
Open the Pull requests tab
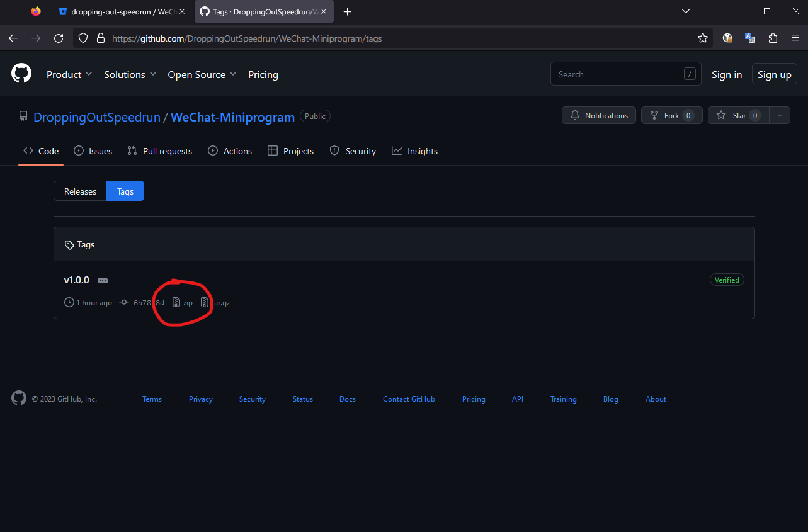pyautogui.click(x=159, y=151)
